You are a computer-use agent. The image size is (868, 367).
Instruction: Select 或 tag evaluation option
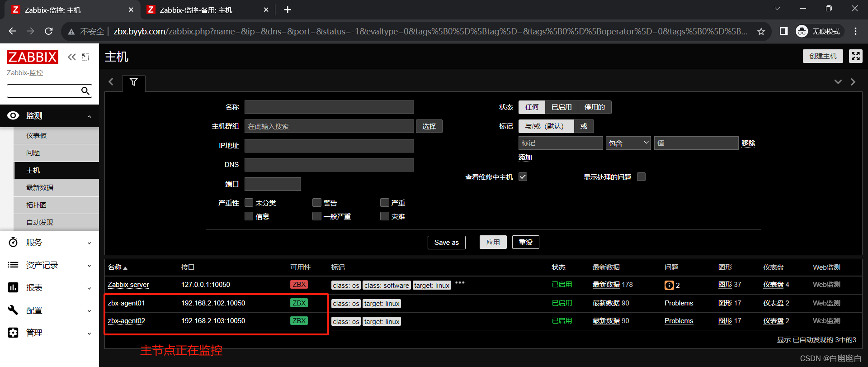(x=584, y=126)
